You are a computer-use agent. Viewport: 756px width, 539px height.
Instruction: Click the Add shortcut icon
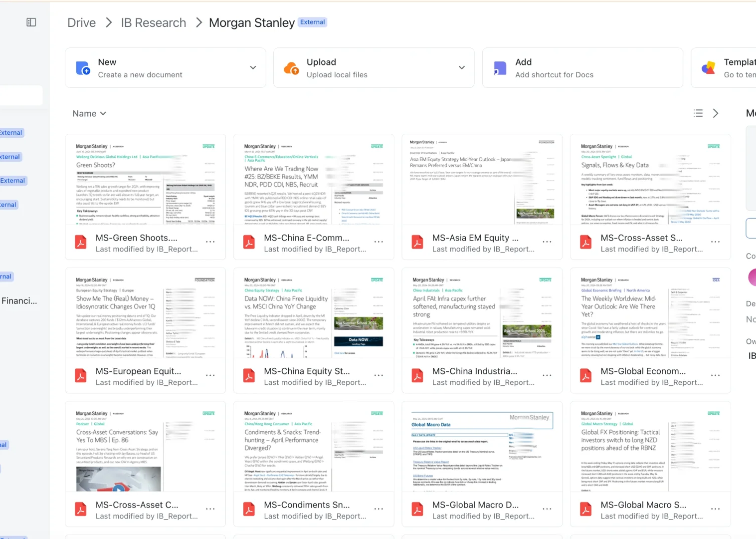click(500, 68)
